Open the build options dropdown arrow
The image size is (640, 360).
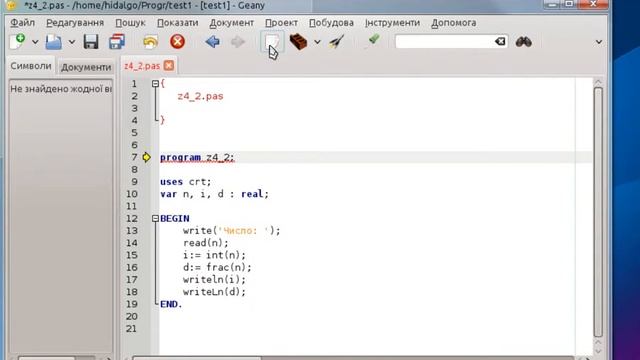[x=317, y=42]
